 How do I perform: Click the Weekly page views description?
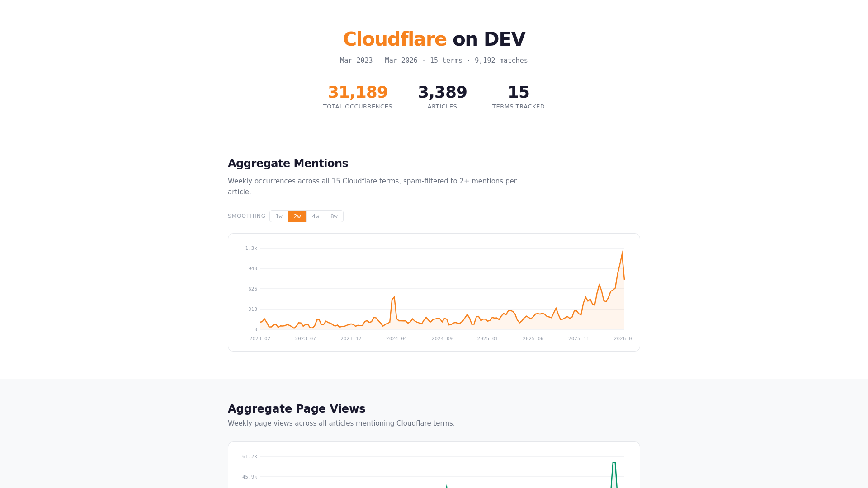point(341,423)
